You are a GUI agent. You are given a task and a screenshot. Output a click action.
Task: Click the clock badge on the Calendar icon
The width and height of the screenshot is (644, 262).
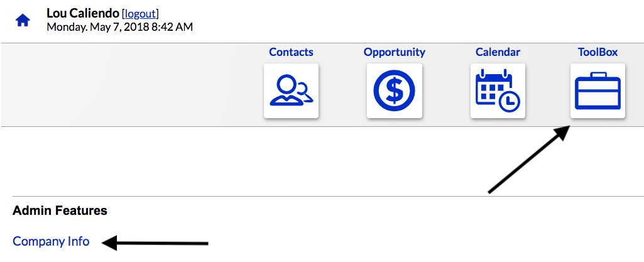510,99
